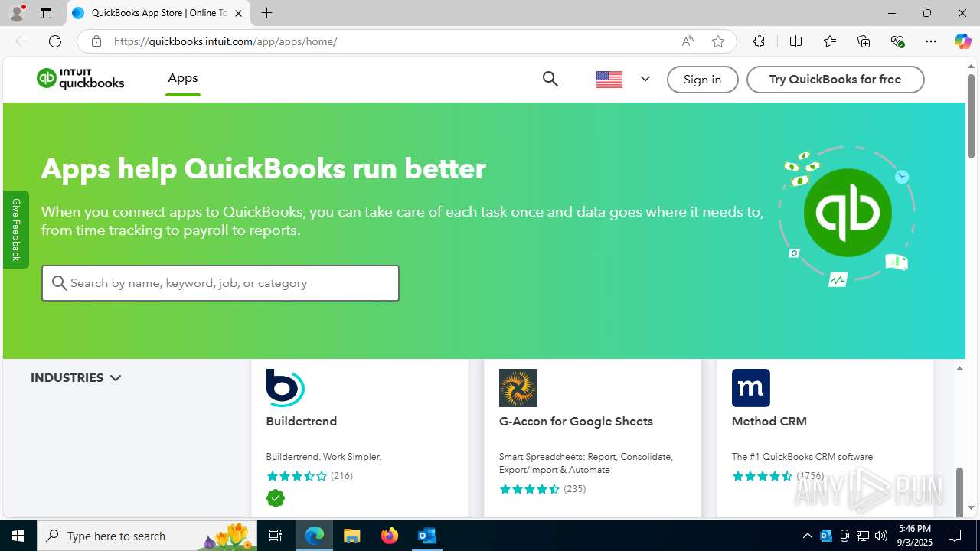Click the Buildertrend star rating

tap(296, 476)
